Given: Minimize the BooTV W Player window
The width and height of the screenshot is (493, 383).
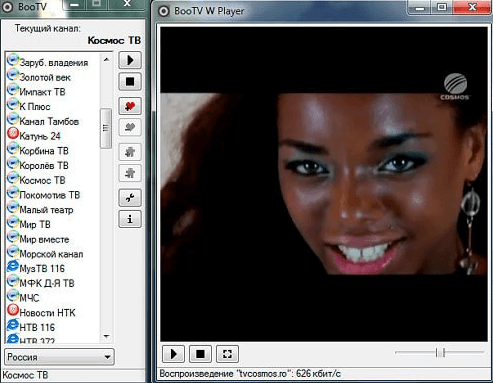Looking at the screenshot, I should click(x=420, y=8).
